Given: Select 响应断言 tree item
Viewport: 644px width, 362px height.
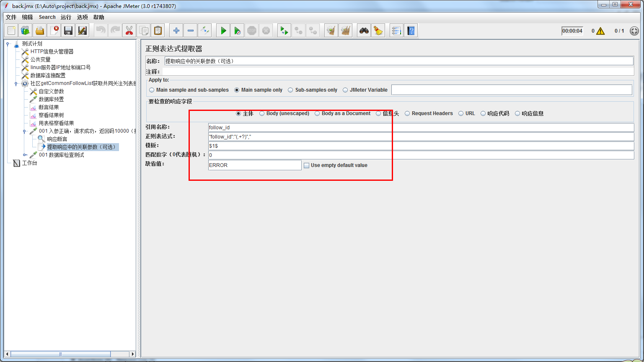Looking at the screenshot, I should (57, 139).
